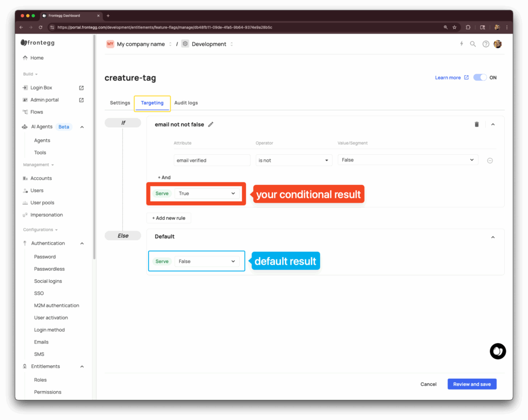Click + And to add condition
The image size is (528, 420).
pyautogui.click(x=164, y=177)
